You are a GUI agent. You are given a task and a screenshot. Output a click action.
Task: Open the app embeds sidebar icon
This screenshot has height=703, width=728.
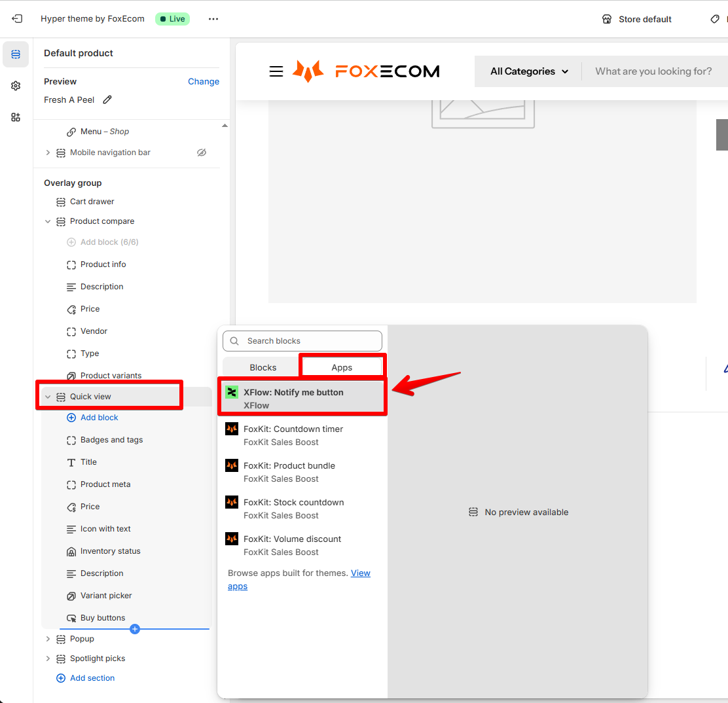16,117
